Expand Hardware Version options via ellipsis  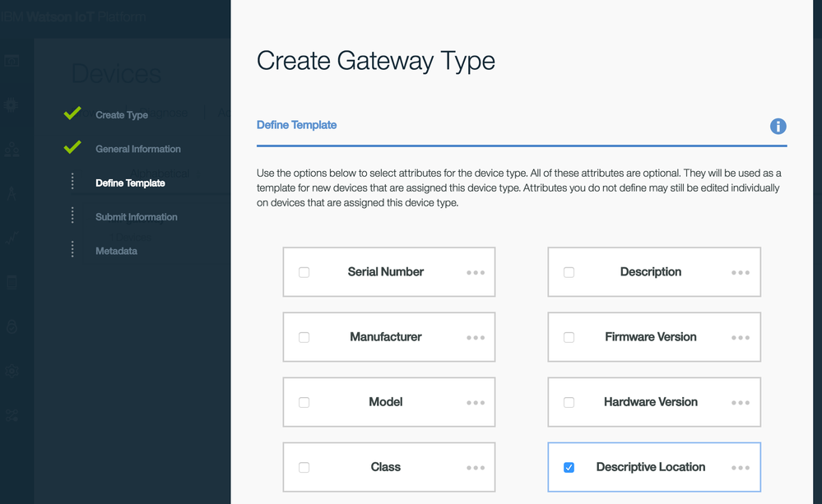(x=741, y=402)
